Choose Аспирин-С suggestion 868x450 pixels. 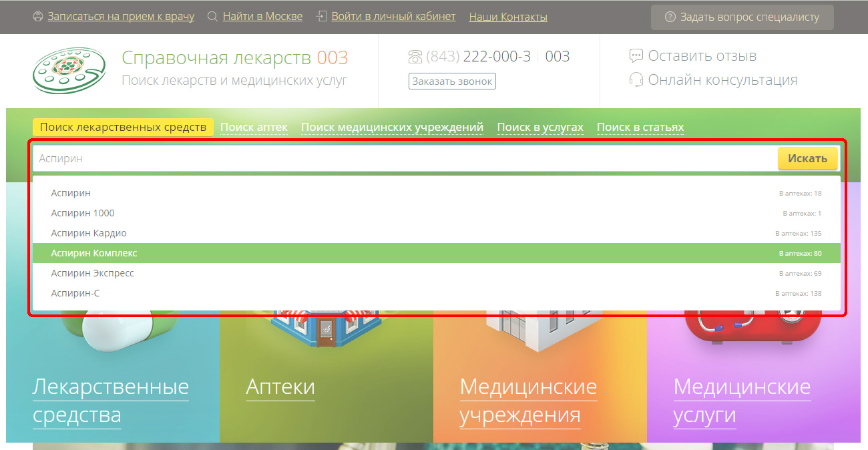(437, 293)
